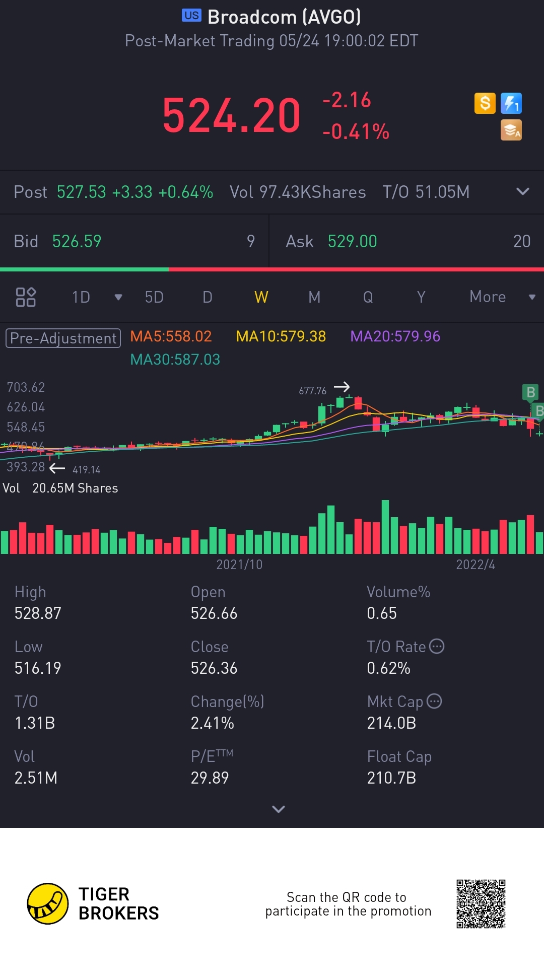Tap the MA30:587.03 indicator label

click(175, 359)
